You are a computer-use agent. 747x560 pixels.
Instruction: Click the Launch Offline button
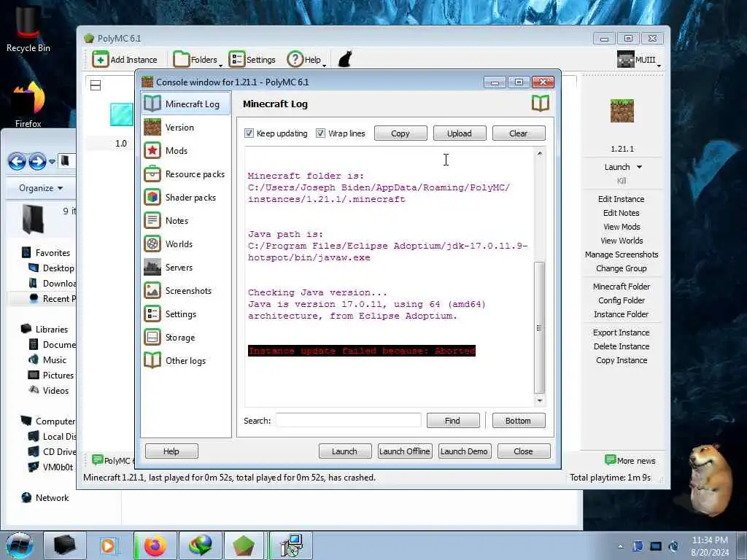[405, 451]
